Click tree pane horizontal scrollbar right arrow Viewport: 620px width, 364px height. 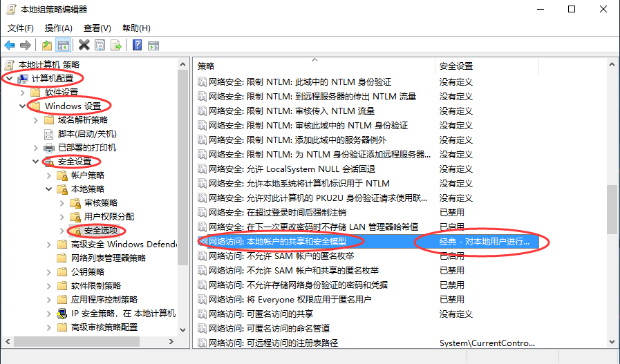(x=171, y=341)
